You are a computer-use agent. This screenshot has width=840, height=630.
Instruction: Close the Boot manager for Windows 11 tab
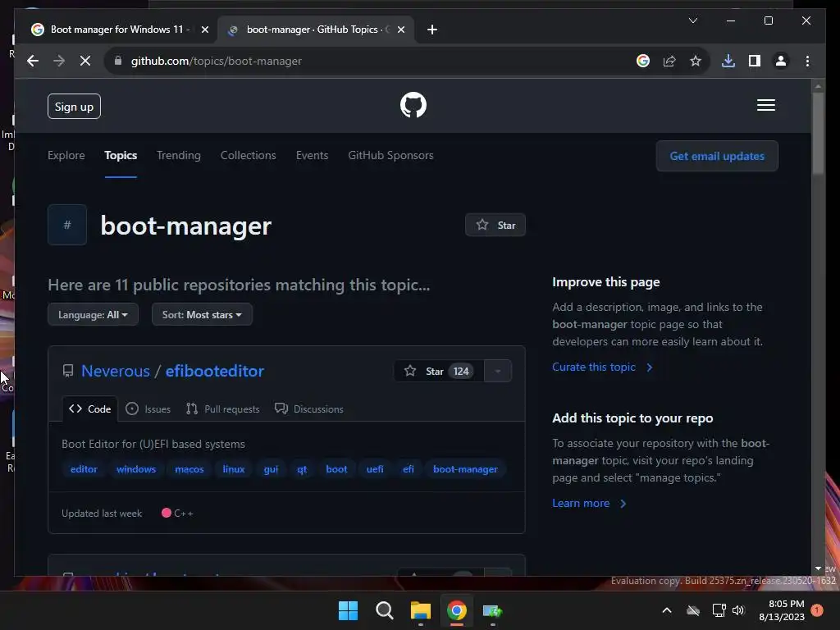point(204,30)
